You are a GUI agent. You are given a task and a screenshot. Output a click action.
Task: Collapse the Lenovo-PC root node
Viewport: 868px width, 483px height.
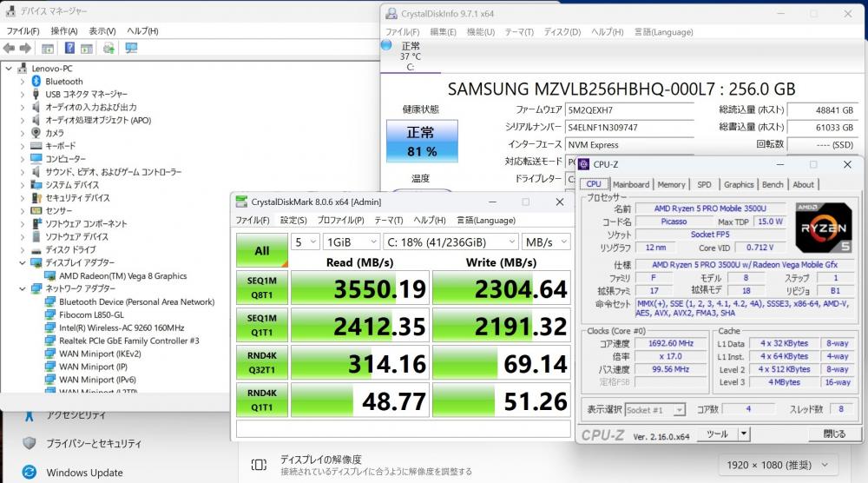click(x=9, y=69)
